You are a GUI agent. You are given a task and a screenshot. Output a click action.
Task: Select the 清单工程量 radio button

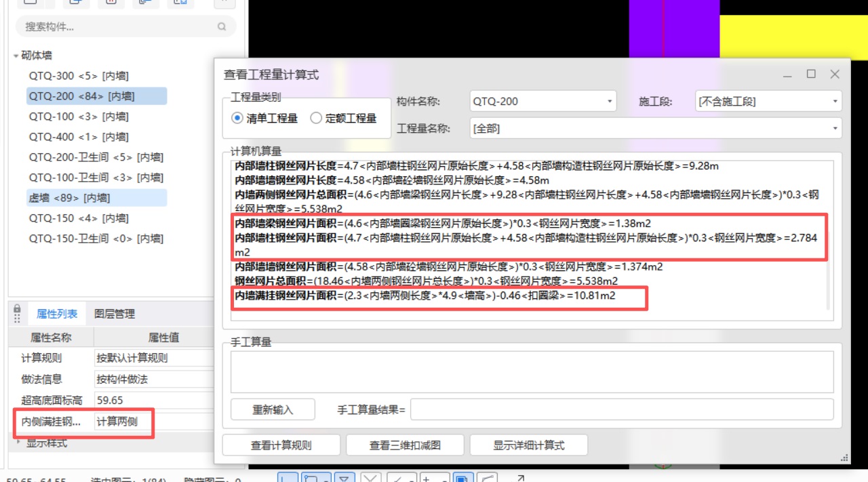point(237,117)
